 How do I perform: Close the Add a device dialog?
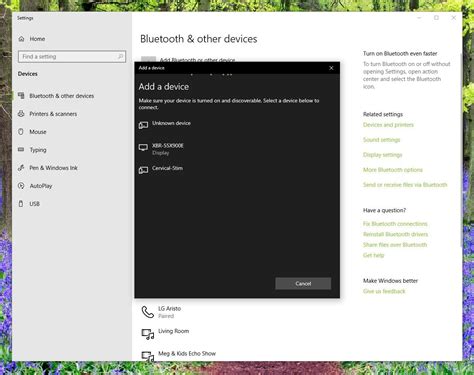tap(331, 68)
